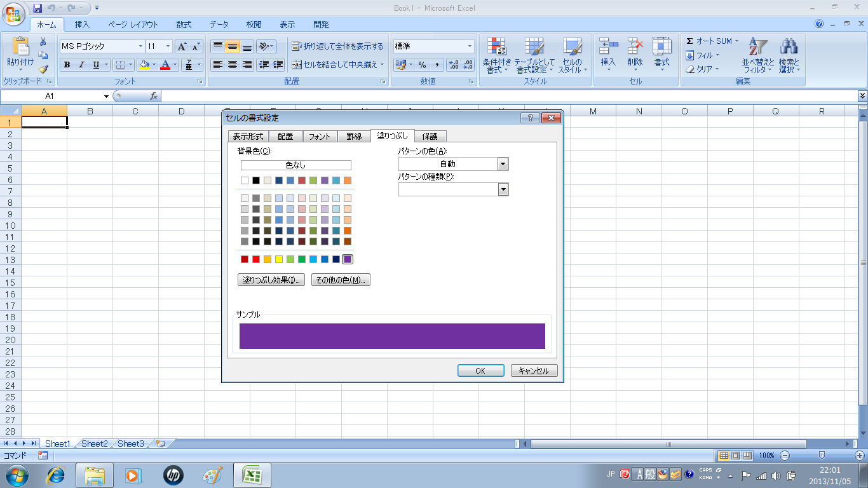Image resolution: width=868 pixels, height=488 pixels.
Task: Click the Office button logo
Action: [15, 13]
